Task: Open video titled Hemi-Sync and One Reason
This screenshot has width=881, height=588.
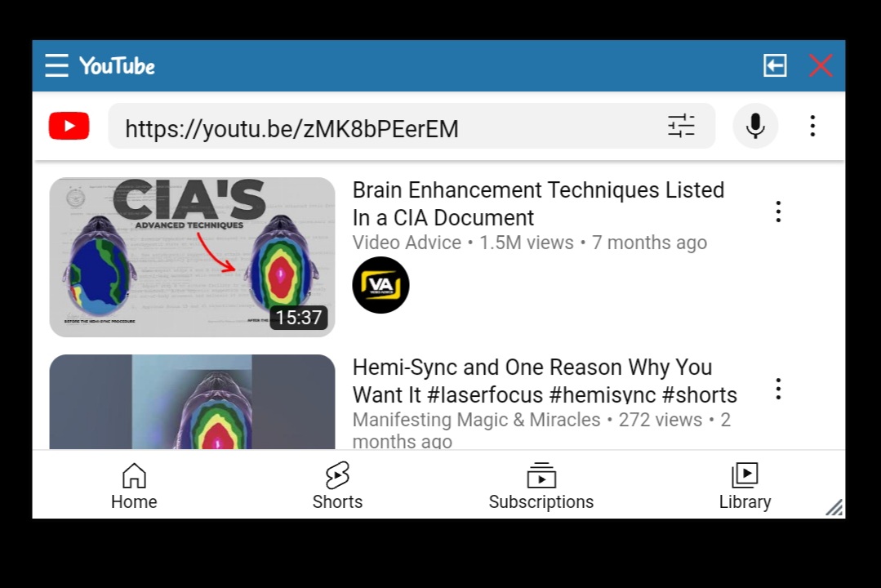Action: click(x=545, y=381)
